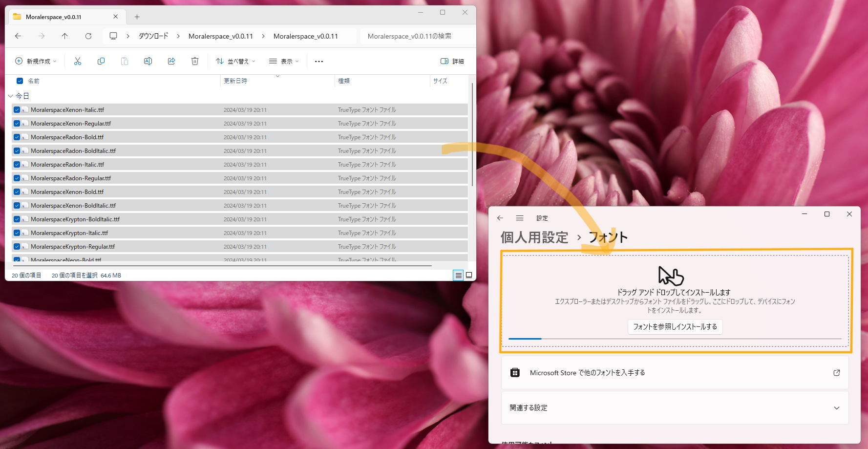Open external link icon for Microsoft Store fonts
Viewport: 868px width, 449px height.
pyautogui.click(x=837, y=373)
